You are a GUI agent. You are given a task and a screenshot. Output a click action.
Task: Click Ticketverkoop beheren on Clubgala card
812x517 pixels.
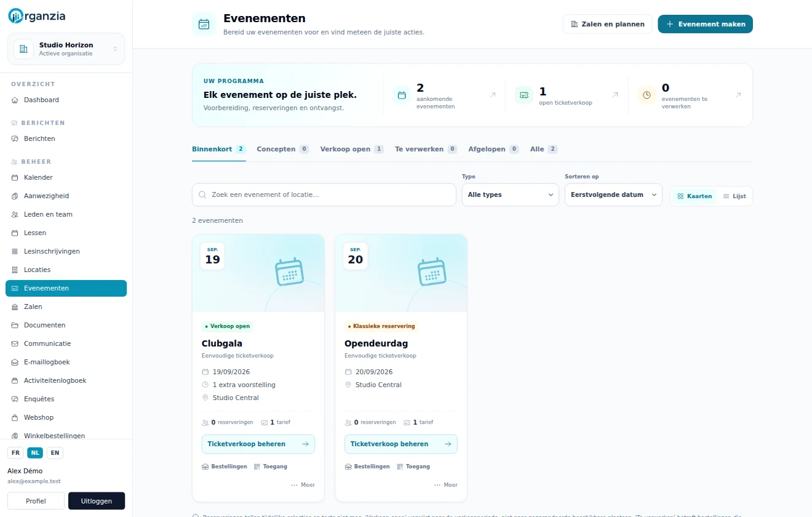pyautogui.click(x=258, y=444)
